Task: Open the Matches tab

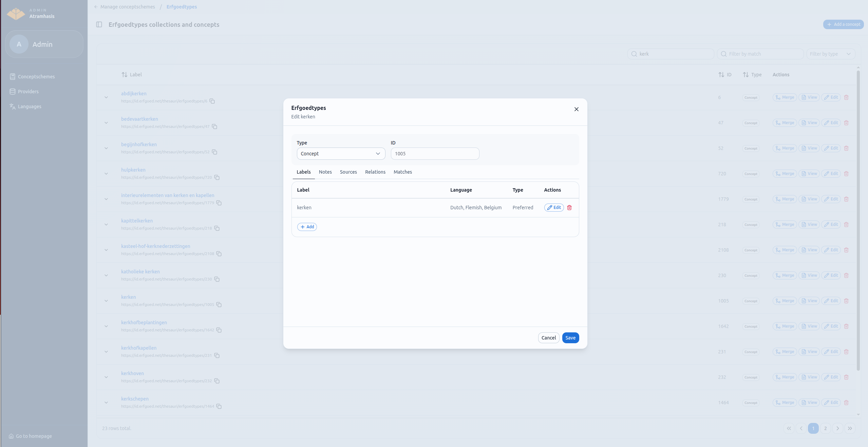Action: pyautogui.click(x=402, y=172)
